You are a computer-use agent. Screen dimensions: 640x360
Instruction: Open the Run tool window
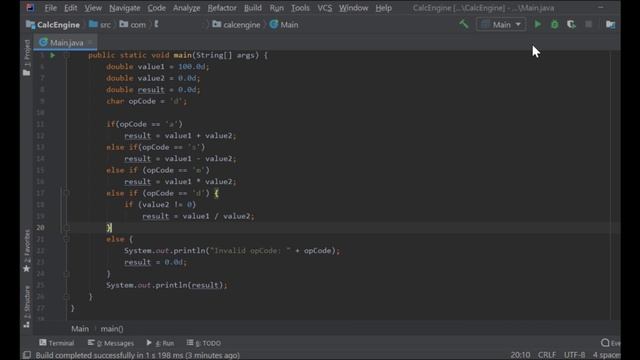click(160, 343)
